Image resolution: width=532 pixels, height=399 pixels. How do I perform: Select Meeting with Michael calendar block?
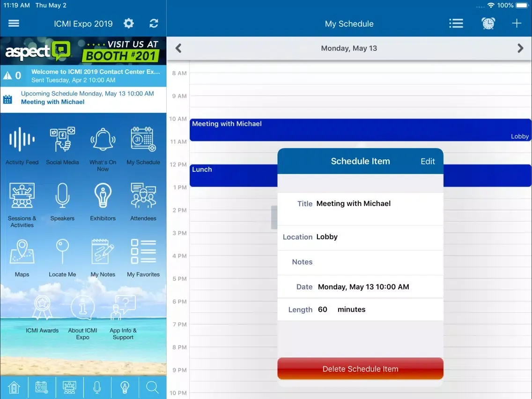[x=360, y=130]
